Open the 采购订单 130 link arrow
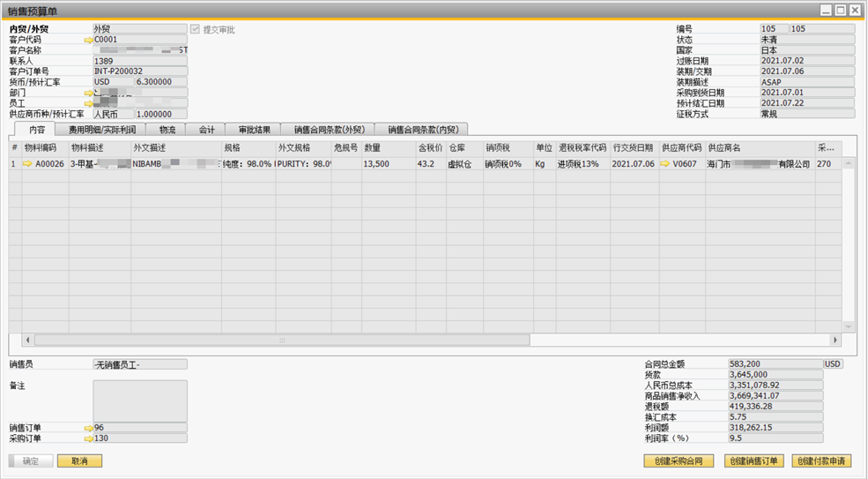This screenshot has height=479, width=868. [89, 438]
